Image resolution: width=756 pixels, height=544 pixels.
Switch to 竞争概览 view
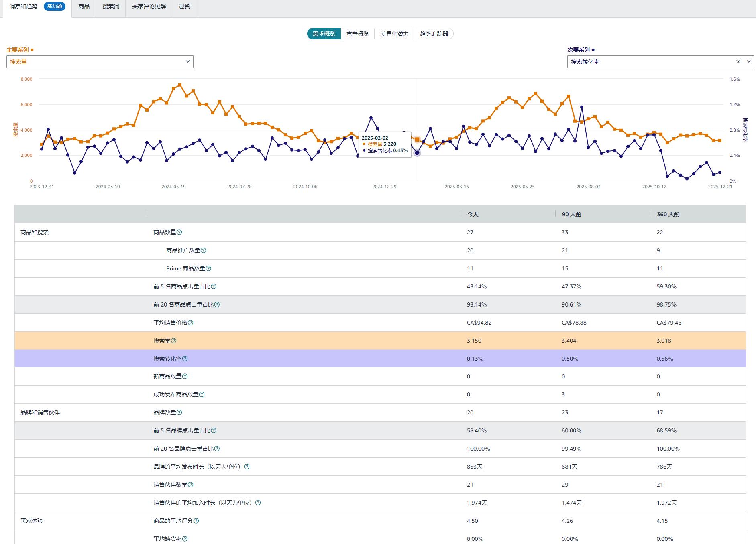357,34
